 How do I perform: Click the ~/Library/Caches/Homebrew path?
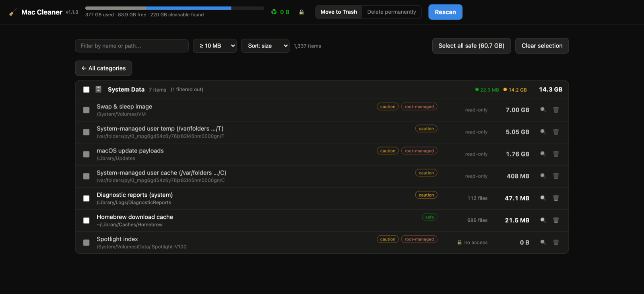coord(130,225)
